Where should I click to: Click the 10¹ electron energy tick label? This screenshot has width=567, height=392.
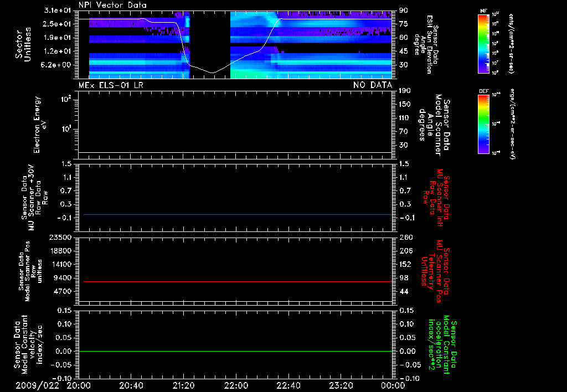[x=66, y=129]
